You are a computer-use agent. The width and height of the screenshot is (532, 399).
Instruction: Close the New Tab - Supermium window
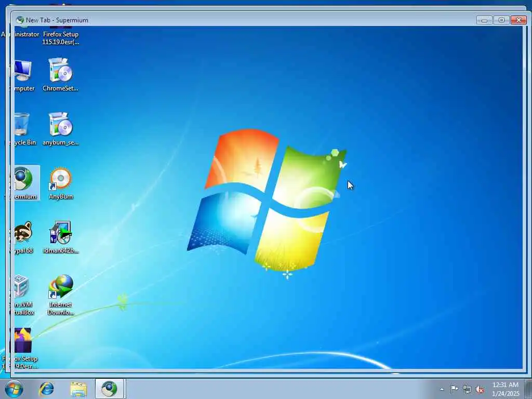pyautogui.click(x=518, y=20)
